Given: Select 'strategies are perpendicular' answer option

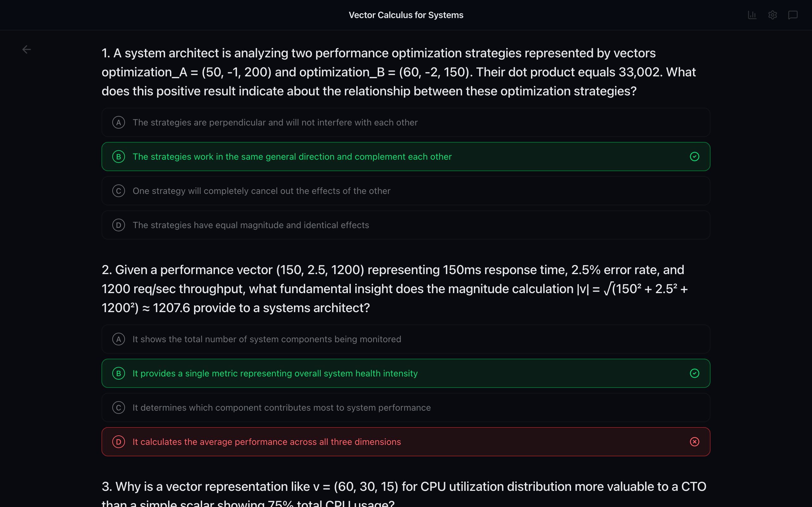Looking at the screenshot, I should [275, 122].
